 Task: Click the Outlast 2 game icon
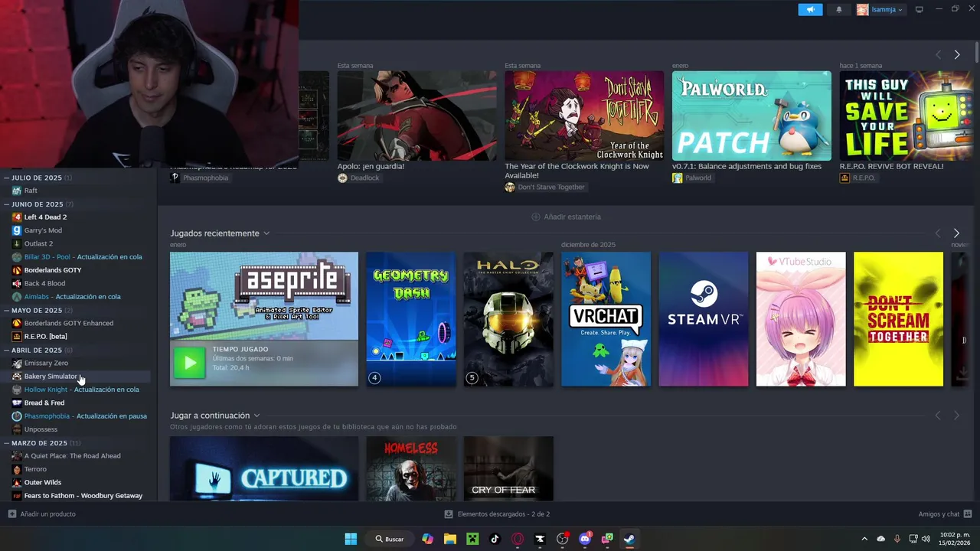coord(17,243)
